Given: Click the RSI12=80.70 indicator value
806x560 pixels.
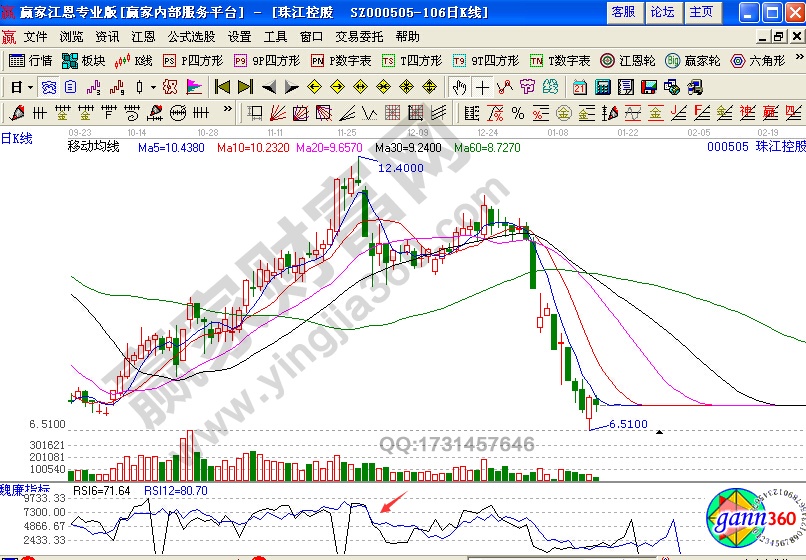Looking at the screenshot, I should (176, 491).
